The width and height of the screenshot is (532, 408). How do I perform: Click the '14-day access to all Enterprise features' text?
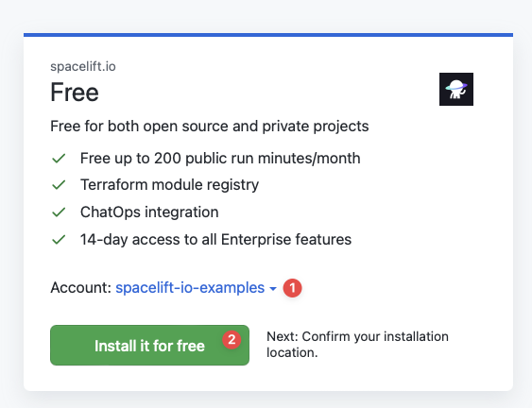coord(215,240)
